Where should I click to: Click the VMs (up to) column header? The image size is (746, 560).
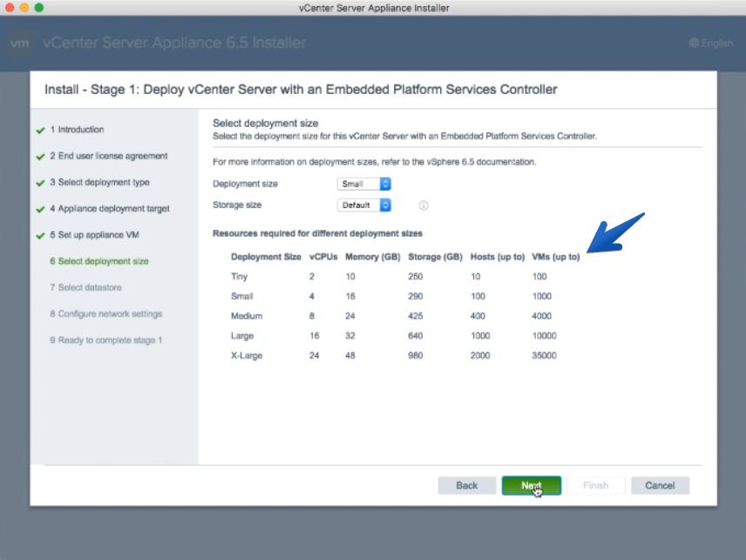click(556, 257)
